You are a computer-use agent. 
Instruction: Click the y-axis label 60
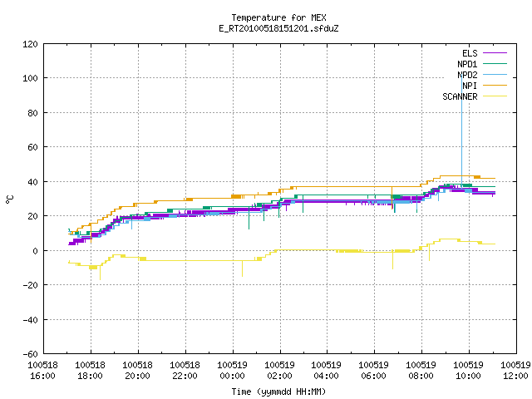tap(32, 147)
